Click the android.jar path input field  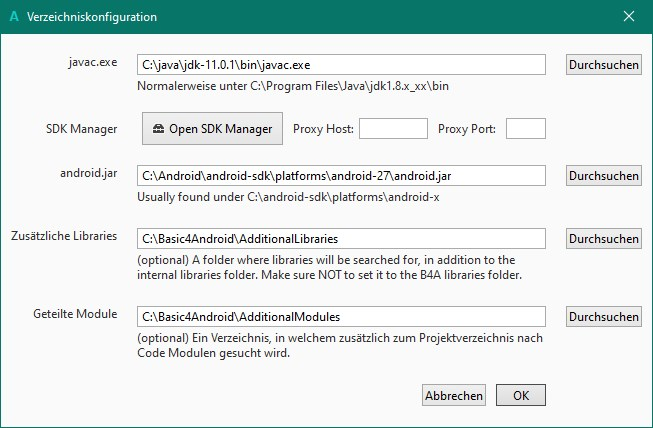(341, 175)
